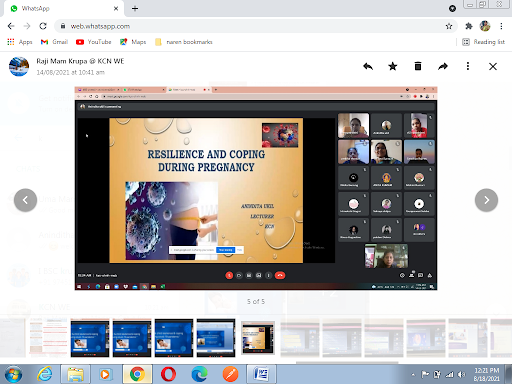
Task: Select the current orange slide thumbnail
Action: 258,338
